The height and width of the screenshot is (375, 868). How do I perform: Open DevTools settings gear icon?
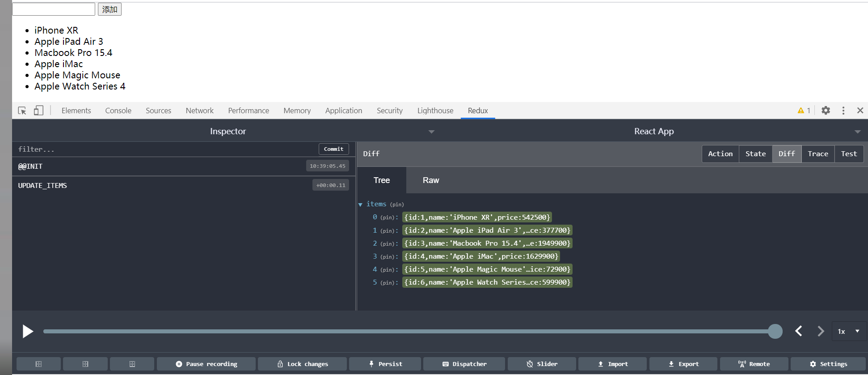(826, 111)
